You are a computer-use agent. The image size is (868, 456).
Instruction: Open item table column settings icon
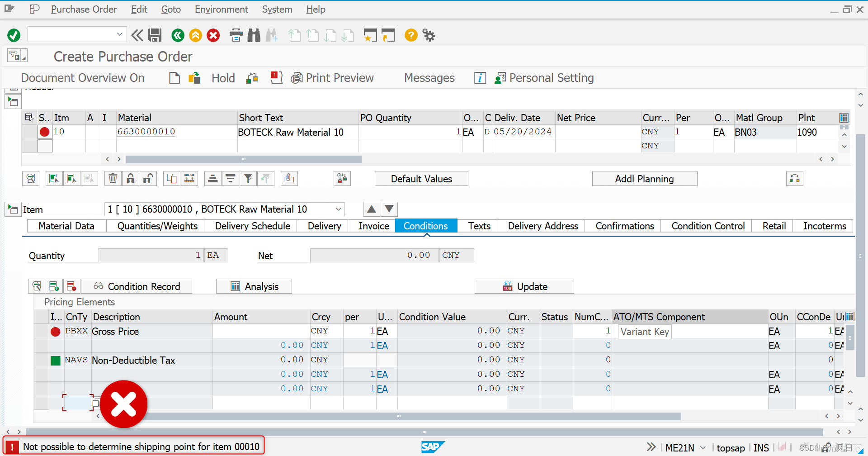(x=844, y=118)
